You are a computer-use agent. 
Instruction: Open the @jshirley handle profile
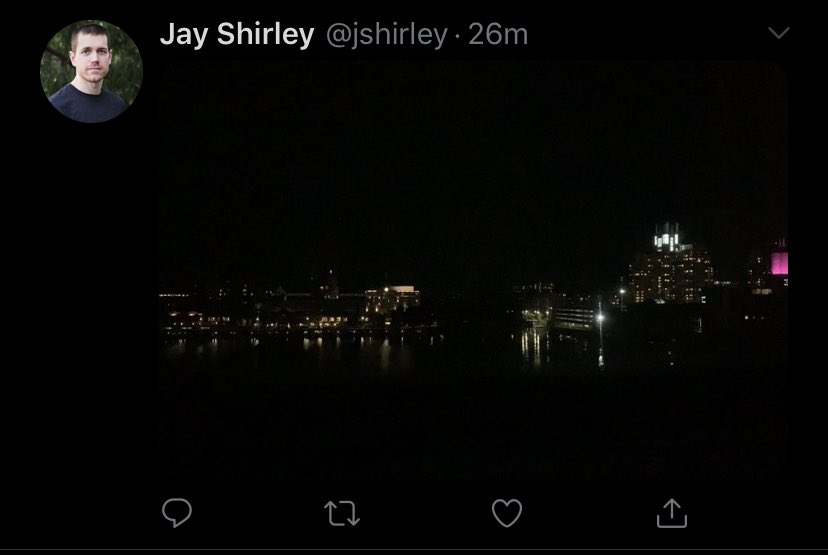387,35
